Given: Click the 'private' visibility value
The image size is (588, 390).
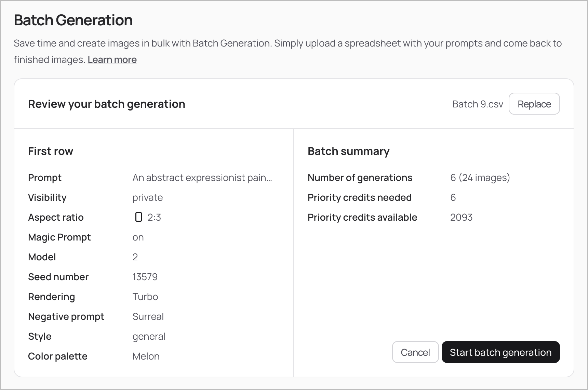Looking at the screenshot, I should [x=148, y=198].
